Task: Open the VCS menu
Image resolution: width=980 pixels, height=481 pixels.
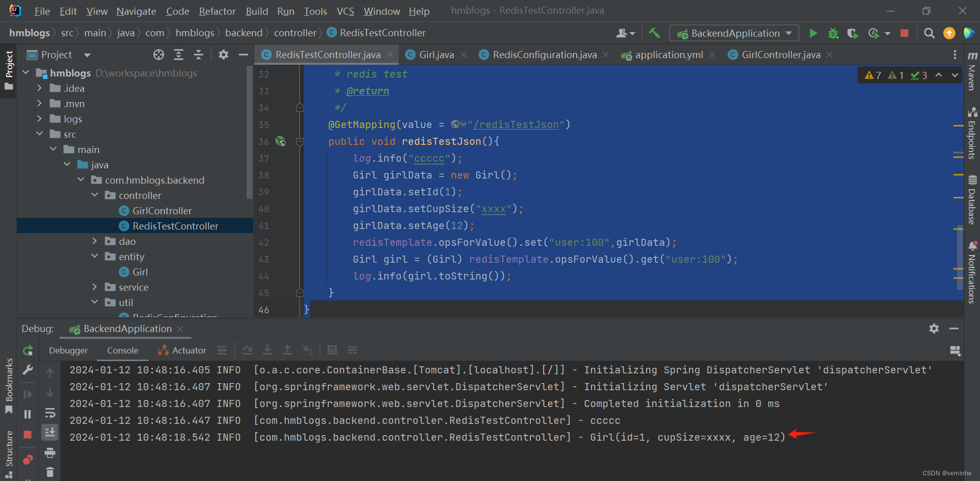Action: point(345,11)
